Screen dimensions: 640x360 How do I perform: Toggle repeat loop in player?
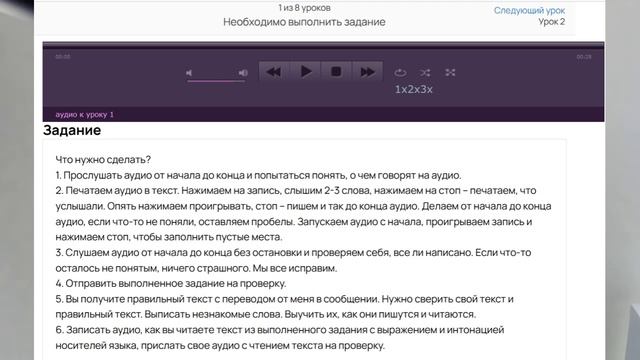pyautogui.click(x=400, y=73)
